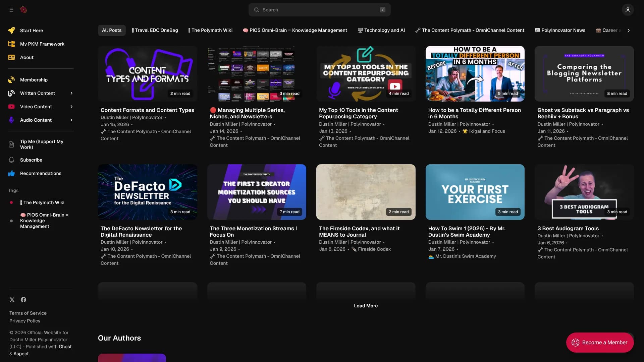Open the X (Twitter) social icon

coord(12,300)
